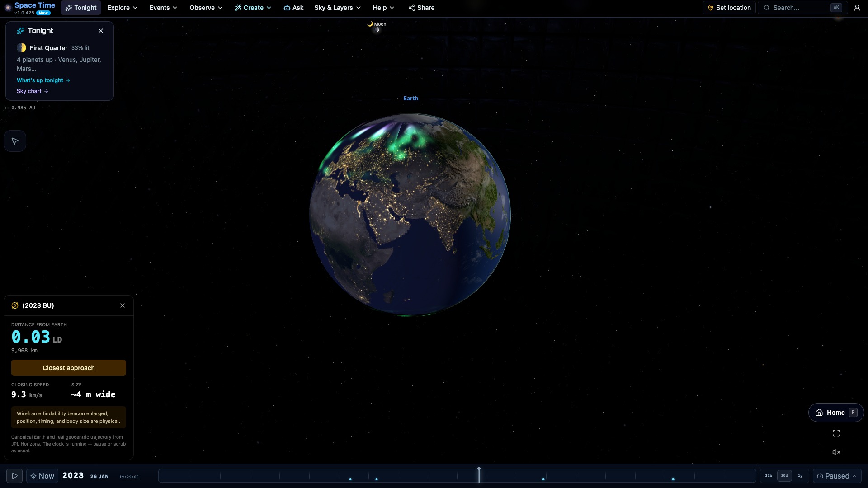Click the Space Time logo icon
Image resolution: width=868 pixels, height=488 pixels.
[x=8, y=8]
